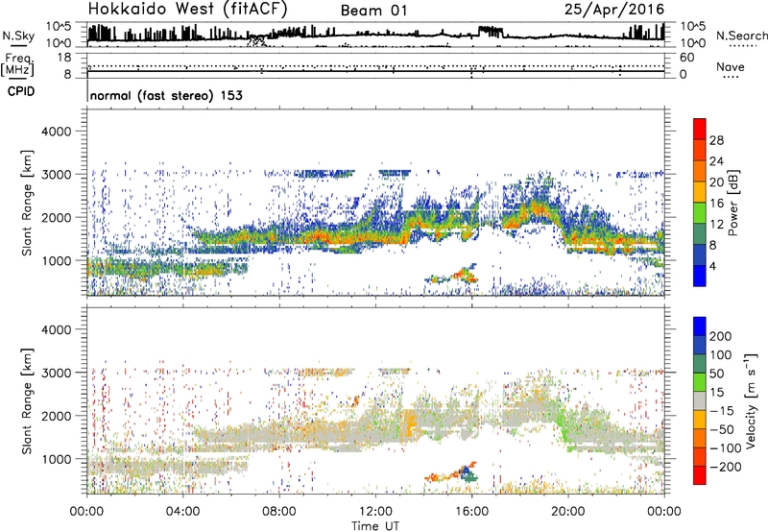
Task: Click the "CPID" row label
Action: (x=21, y=91)
